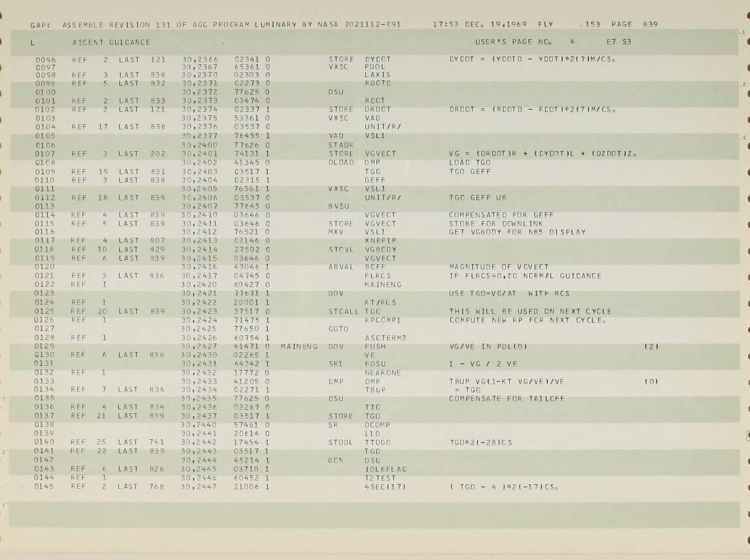Click the 'STODL' opcode

pos(341,442)
